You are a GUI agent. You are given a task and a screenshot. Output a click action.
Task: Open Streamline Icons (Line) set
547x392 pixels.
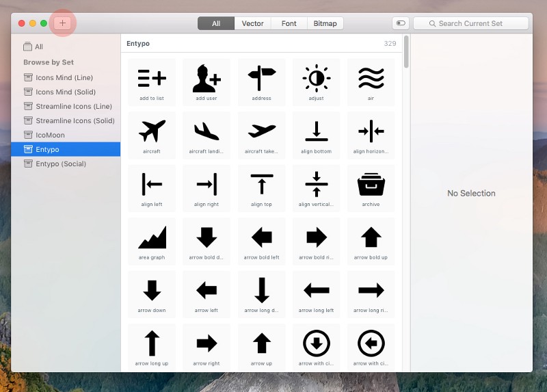coord(73,106)
